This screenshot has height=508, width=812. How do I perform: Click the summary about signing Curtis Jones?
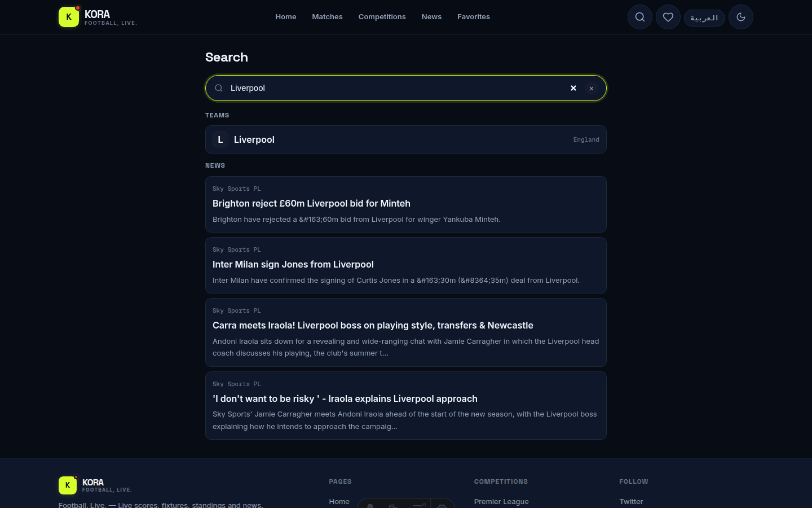click(396, 281)
